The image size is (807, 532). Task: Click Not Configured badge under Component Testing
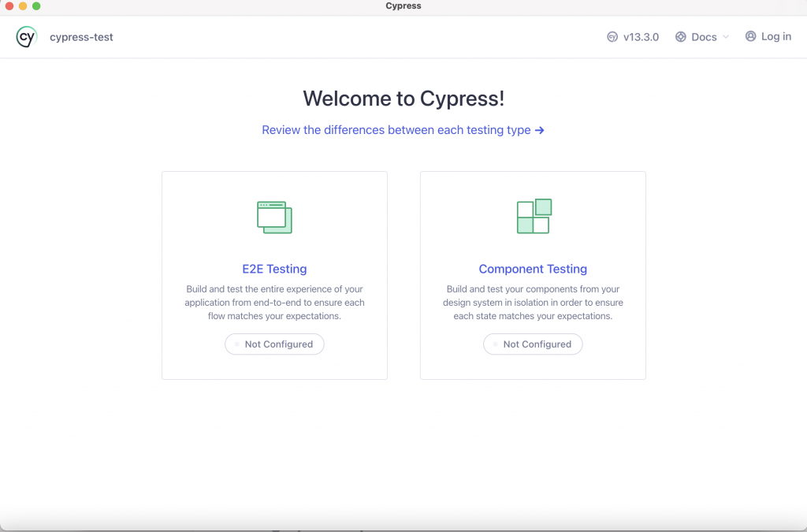pyautogui.click(x=533, y=344)
